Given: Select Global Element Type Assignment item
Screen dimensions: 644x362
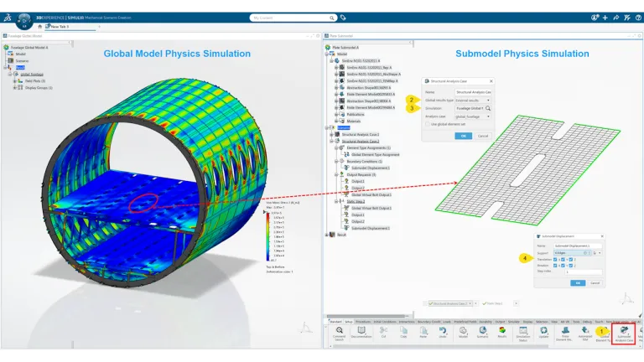Looking at the screenshot, I should tap(376, 155).
